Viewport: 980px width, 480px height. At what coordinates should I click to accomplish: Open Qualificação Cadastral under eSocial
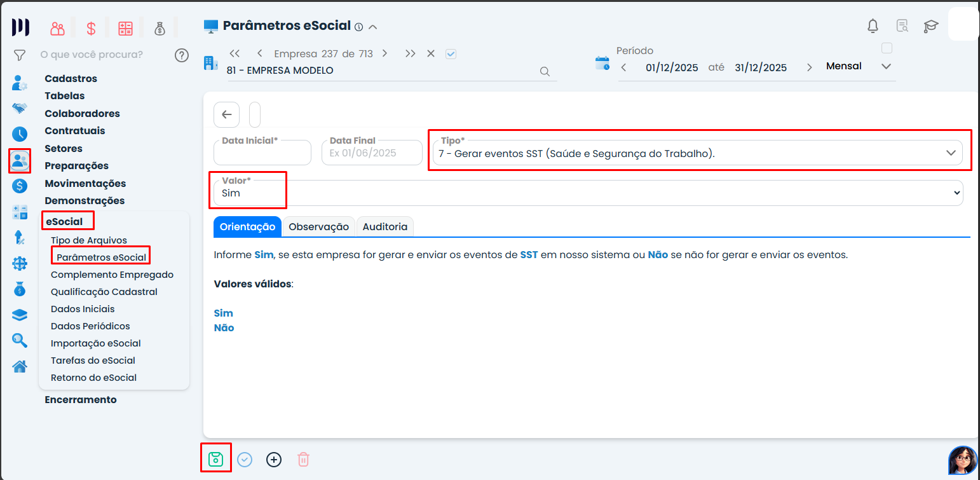coord(104,292)
